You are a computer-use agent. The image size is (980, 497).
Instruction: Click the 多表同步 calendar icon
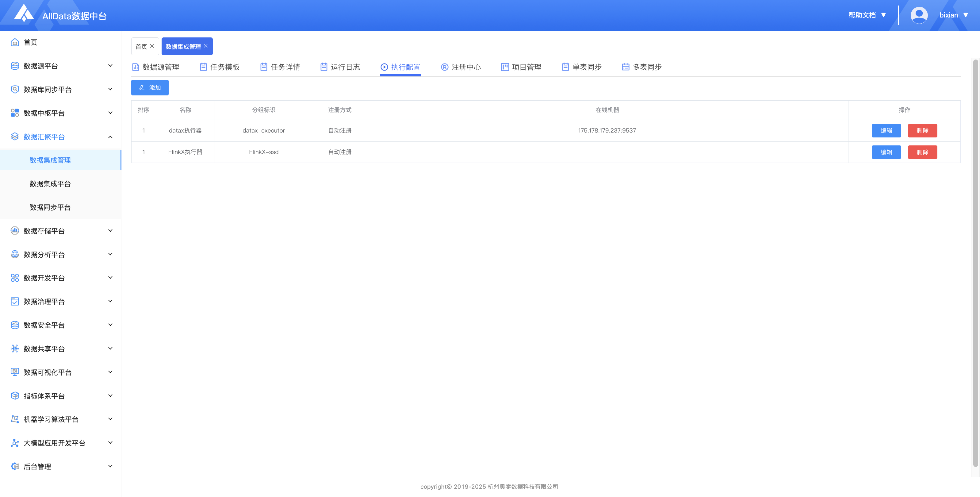(x=626, y=67)
